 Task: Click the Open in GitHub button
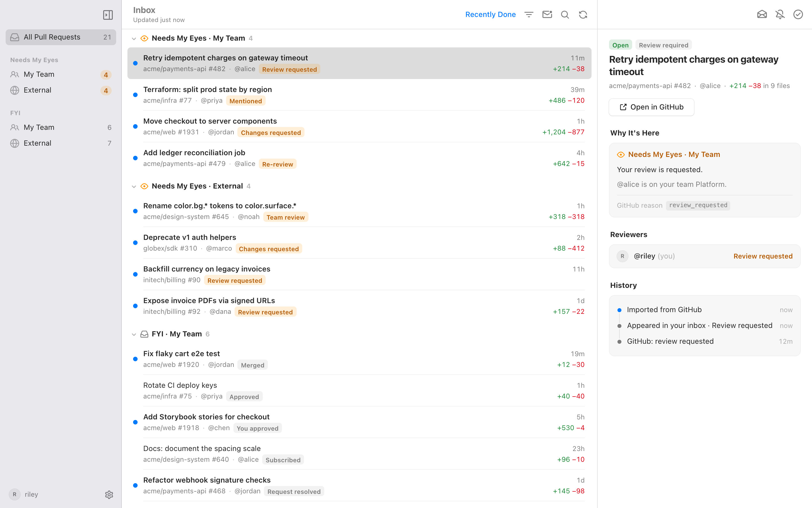tap(651, 107)
